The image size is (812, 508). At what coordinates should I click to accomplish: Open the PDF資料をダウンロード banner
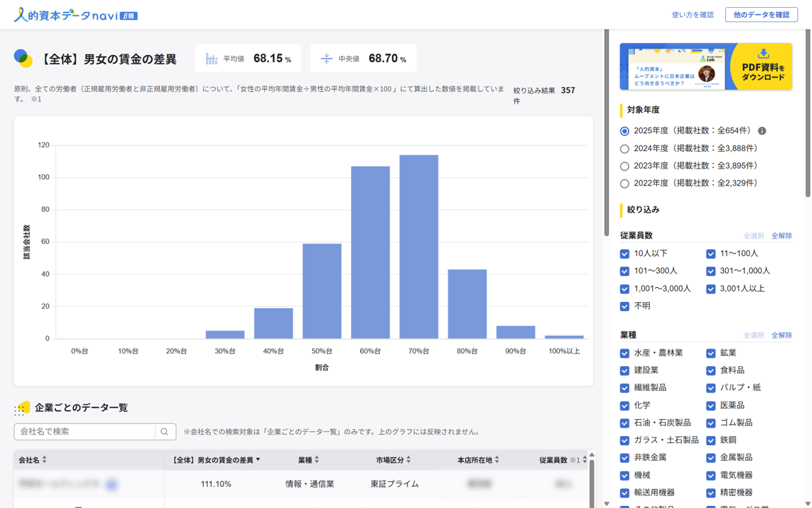[706, 66]
